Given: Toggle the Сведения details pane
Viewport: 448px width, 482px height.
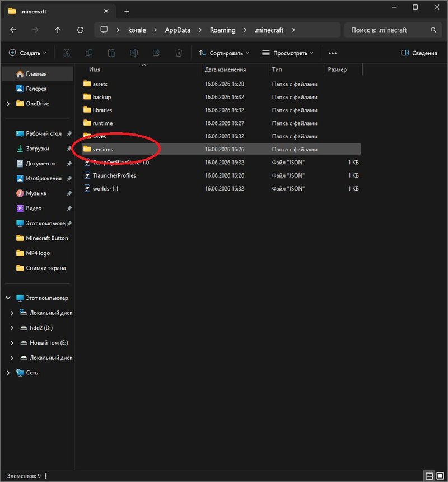Looking at the screenshot, I should [419, 53].
